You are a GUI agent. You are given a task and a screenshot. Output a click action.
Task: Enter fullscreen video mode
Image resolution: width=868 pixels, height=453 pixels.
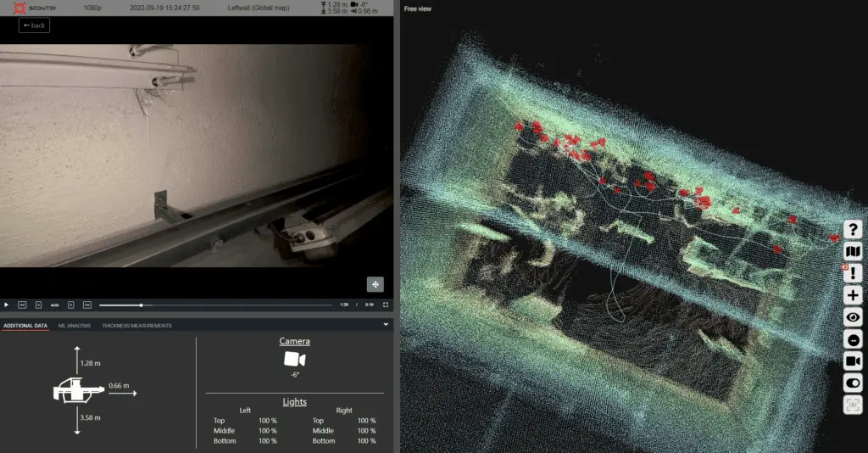pos(386,305)
